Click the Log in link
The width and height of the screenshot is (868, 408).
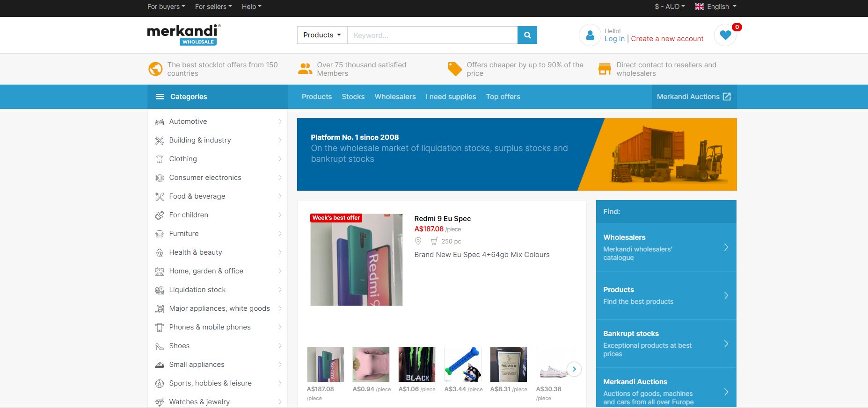coord(614,39)
